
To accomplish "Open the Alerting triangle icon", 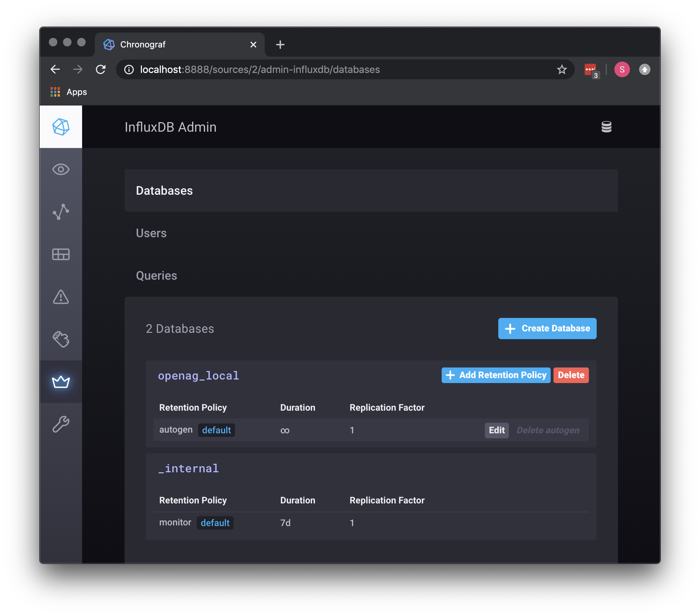I will tap(61, 297).
